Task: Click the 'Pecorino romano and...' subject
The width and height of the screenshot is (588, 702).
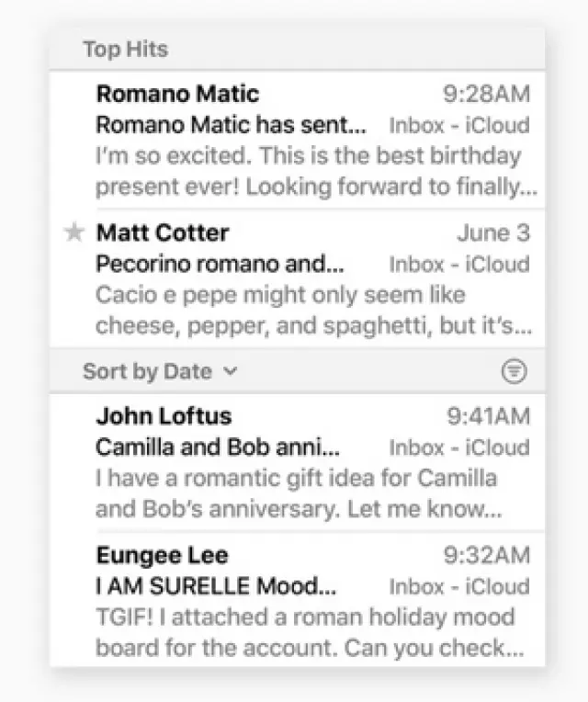Action: click(220, 264)
